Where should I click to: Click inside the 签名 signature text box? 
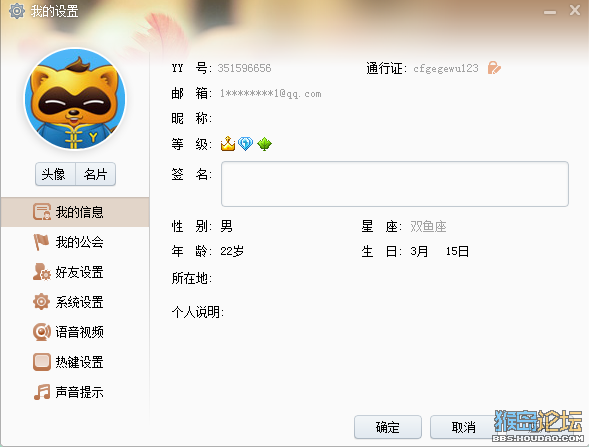(x=395, y=184)
